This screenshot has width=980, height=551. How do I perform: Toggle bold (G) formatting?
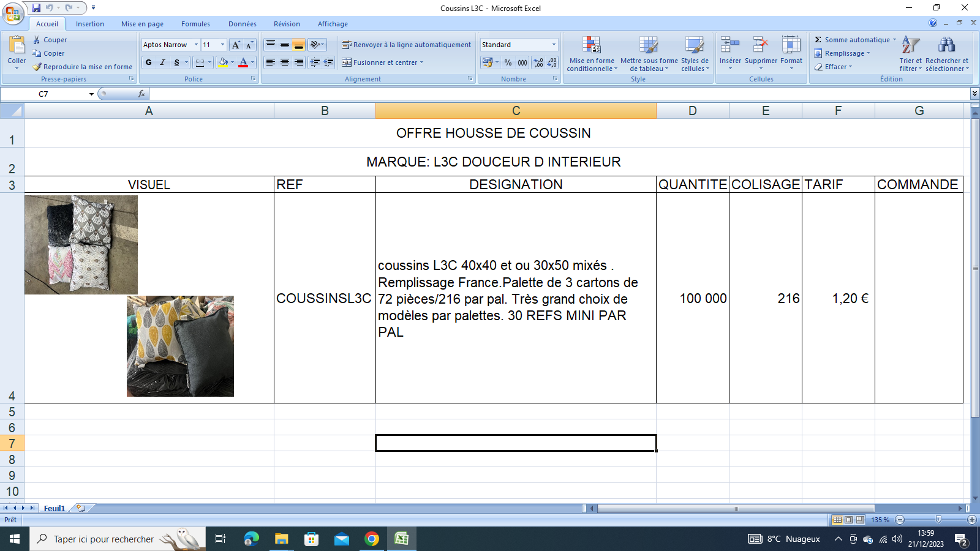pyautogui.click(x=149, y=62)
